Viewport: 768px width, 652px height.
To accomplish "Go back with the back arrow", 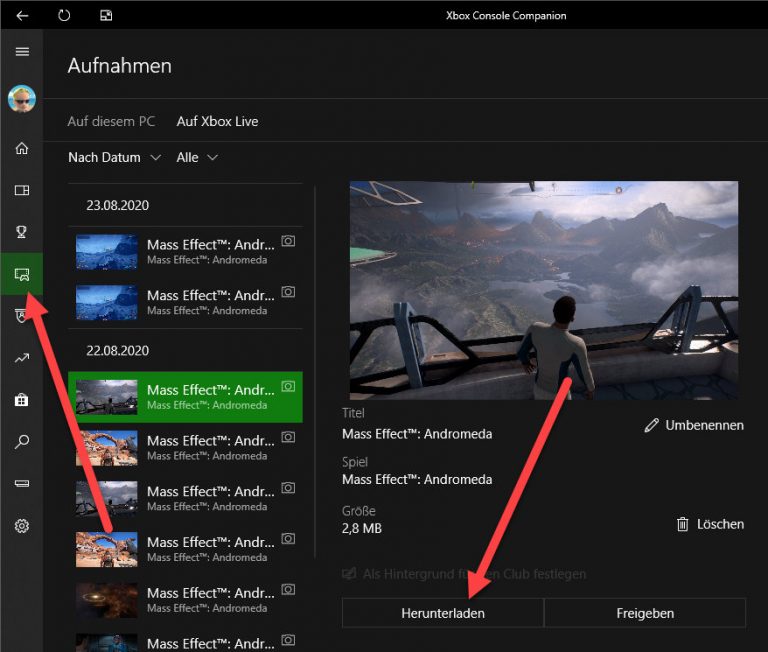I will tap(22, 16).
